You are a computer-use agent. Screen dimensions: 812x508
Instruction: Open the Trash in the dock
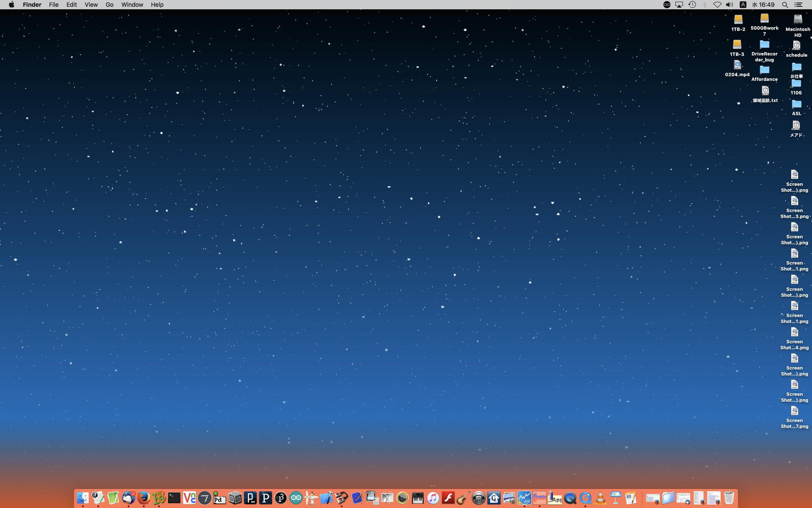(x=729, y=498)
